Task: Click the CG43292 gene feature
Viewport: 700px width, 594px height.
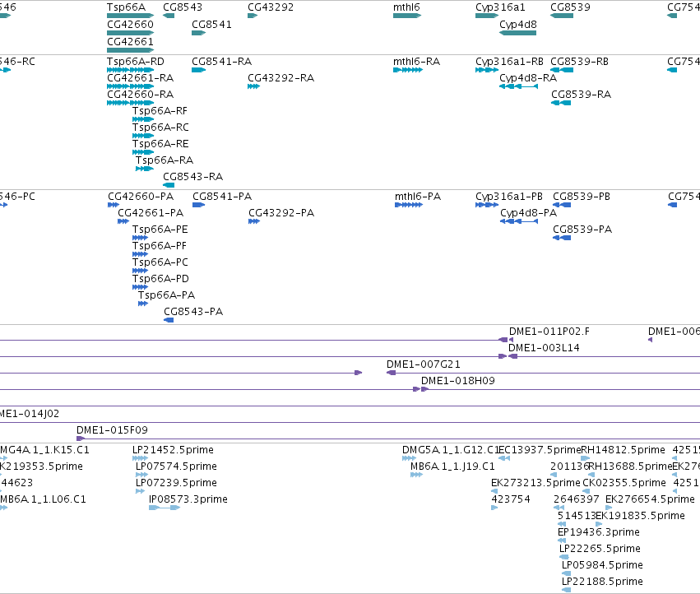Action: [x=253, y=16]
